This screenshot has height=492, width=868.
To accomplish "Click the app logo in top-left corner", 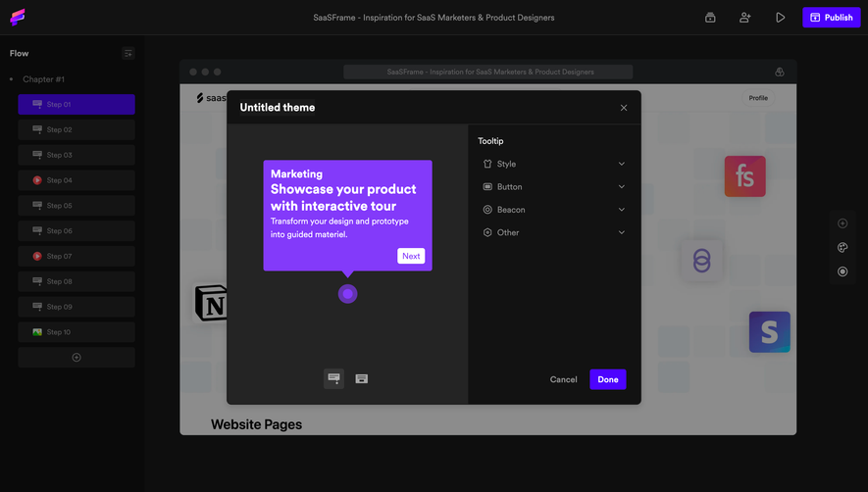I will (18, 18).
